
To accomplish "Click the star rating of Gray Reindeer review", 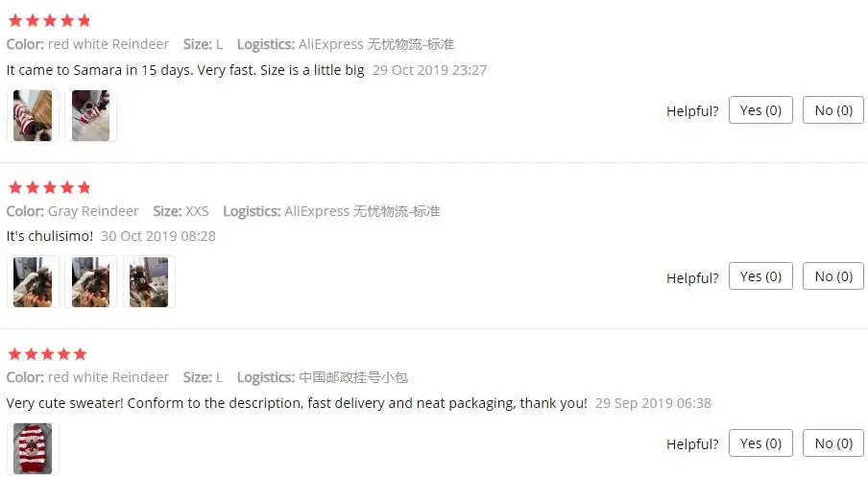I will click(50, 187).
